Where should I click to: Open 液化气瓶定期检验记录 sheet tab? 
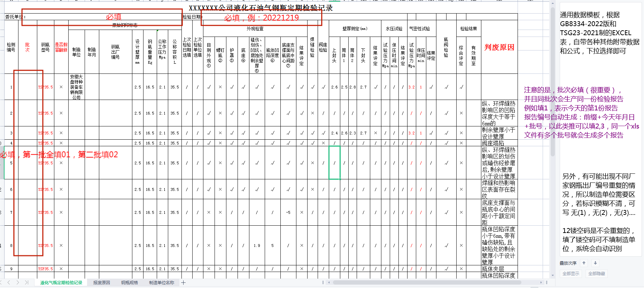[x=61, y=283]
